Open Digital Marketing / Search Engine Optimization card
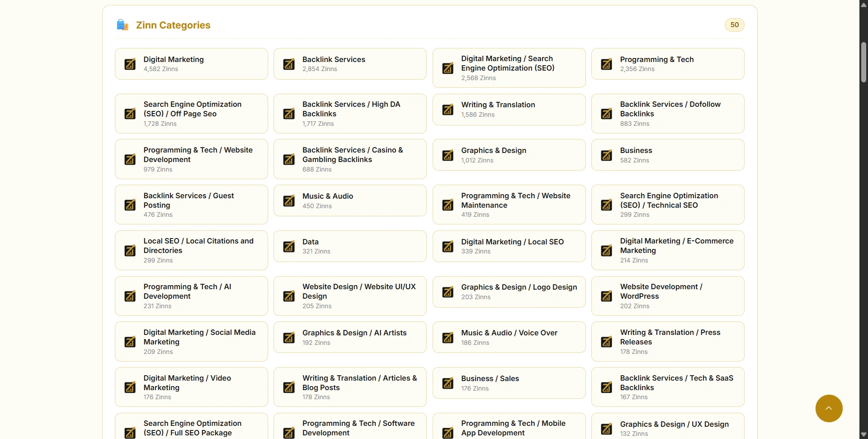 (509, 68)
